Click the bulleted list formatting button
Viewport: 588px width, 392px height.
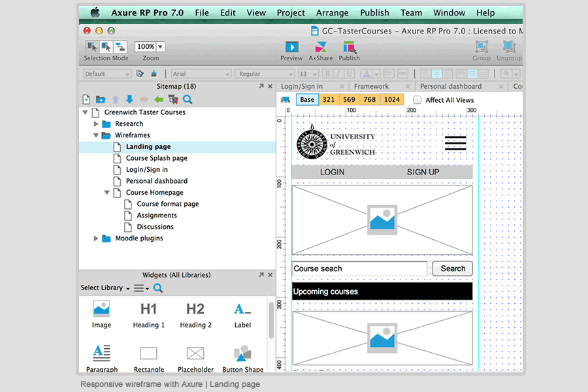click(387, 73)
